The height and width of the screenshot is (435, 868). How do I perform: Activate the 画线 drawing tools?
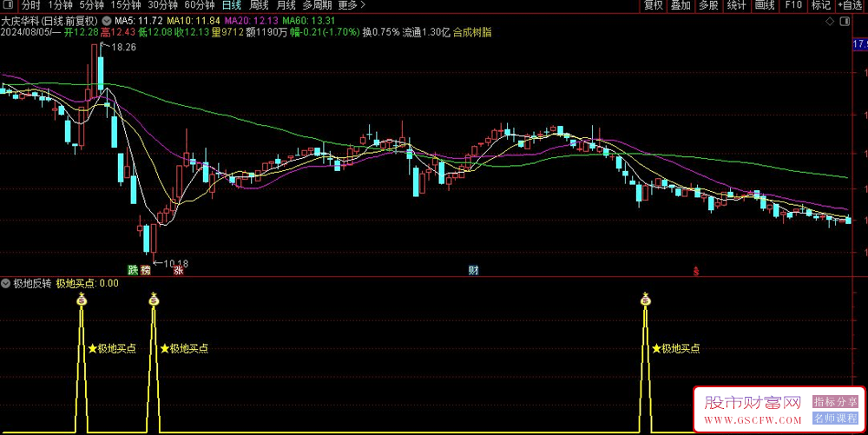click(x=765, y=5)
